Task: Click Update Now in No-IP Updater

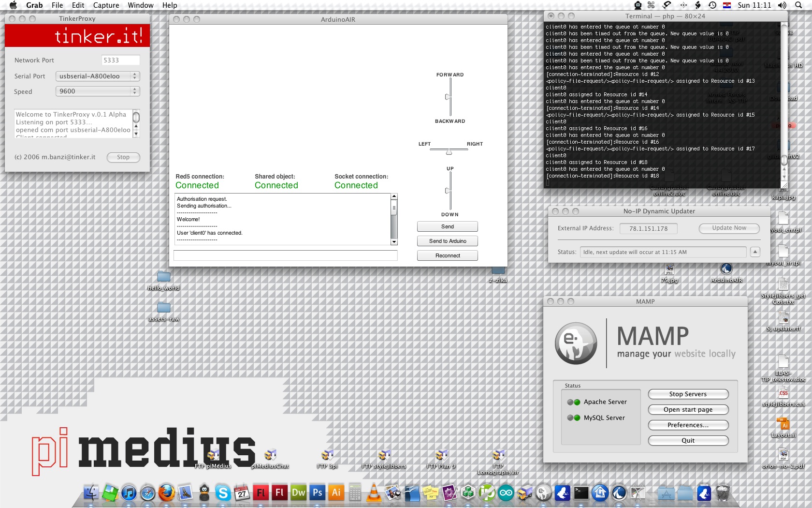Action: [729, 228]
